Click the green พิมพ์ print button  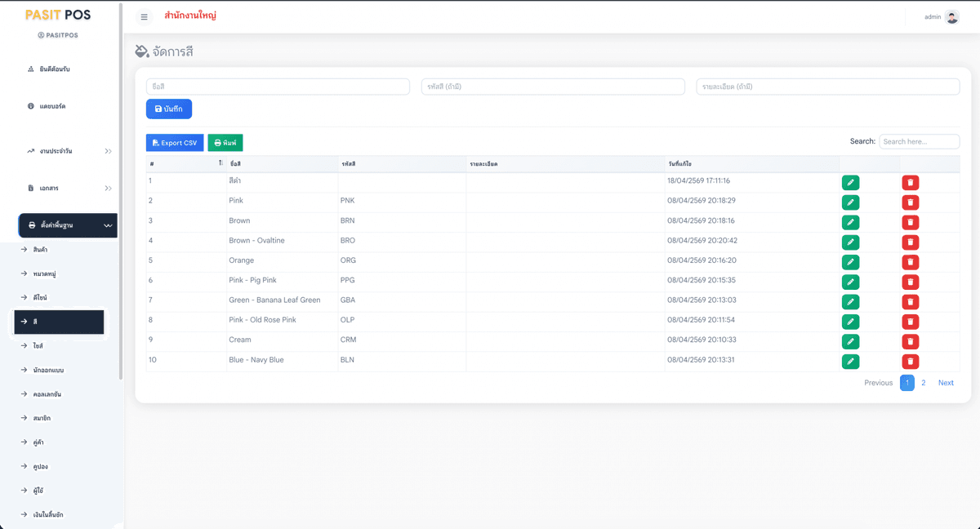(x=225, y=143)
